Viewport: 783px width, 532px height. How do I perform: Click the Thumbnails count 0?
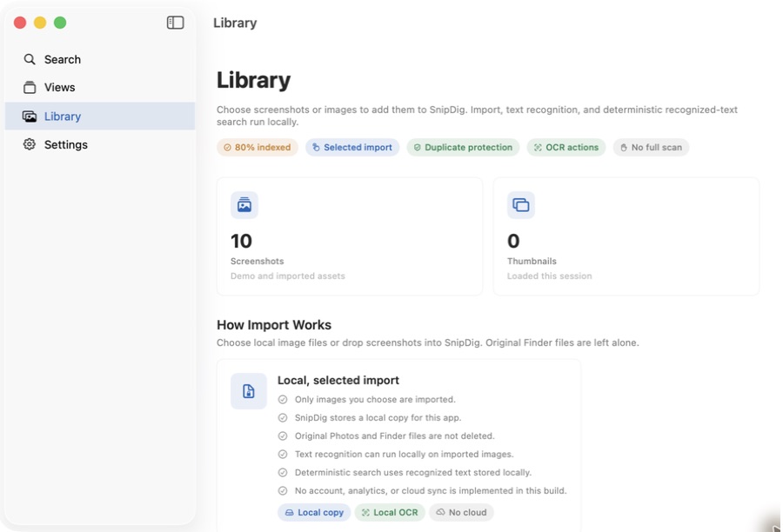tap(513, 241)
